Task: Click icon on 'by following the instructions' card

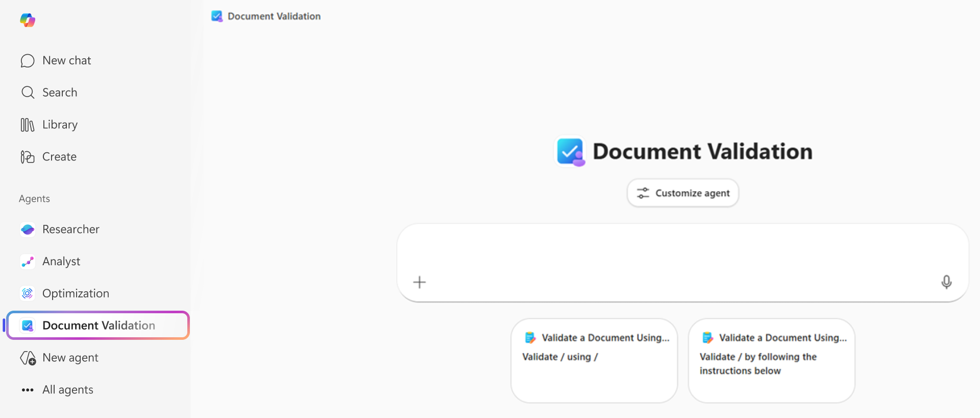Action: (708, 338)
